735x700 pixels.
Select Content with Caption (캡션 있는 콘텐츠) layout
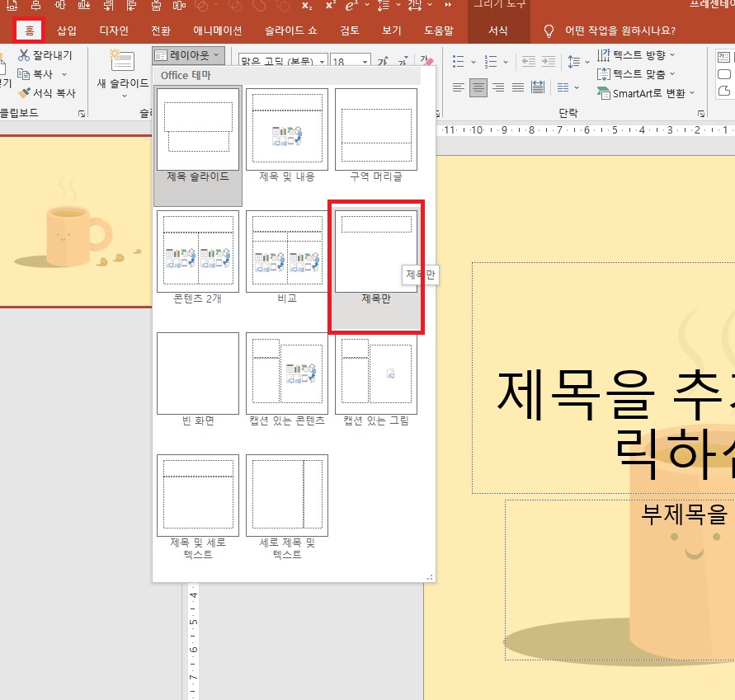[x=287, y=379]
